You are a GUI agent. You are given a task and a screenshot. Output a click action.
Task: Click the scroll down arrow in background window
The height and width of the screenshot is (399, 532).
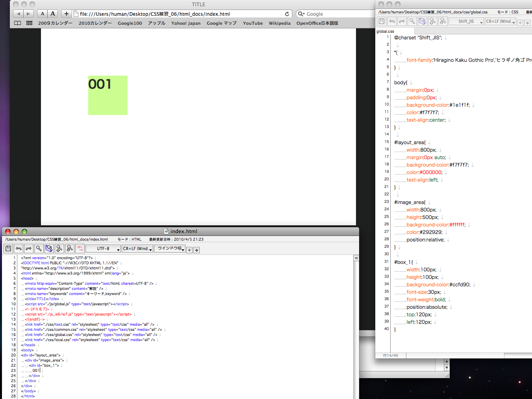[447, 367]
